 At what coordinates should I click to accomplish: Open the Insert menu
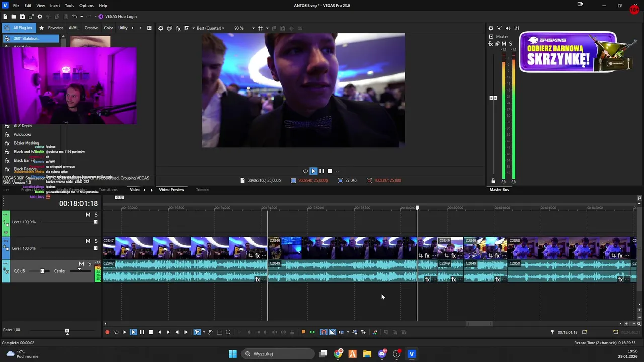pyautogui.click(x=55, y=5)
